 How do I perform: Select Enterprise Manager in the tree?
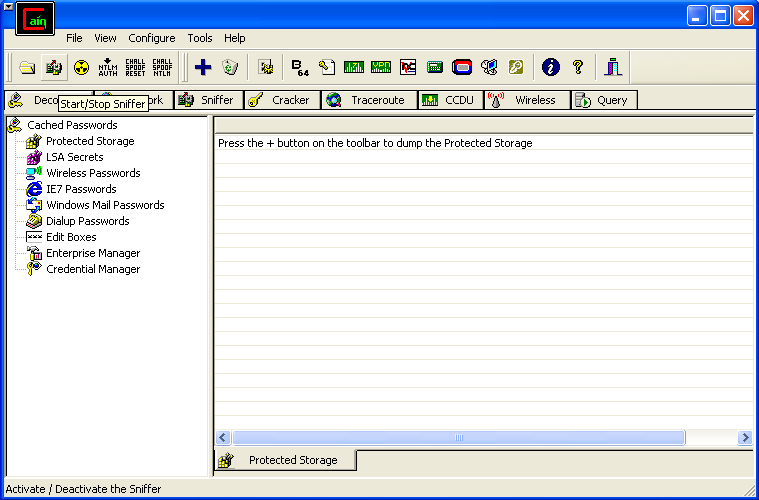click(93, 253)
